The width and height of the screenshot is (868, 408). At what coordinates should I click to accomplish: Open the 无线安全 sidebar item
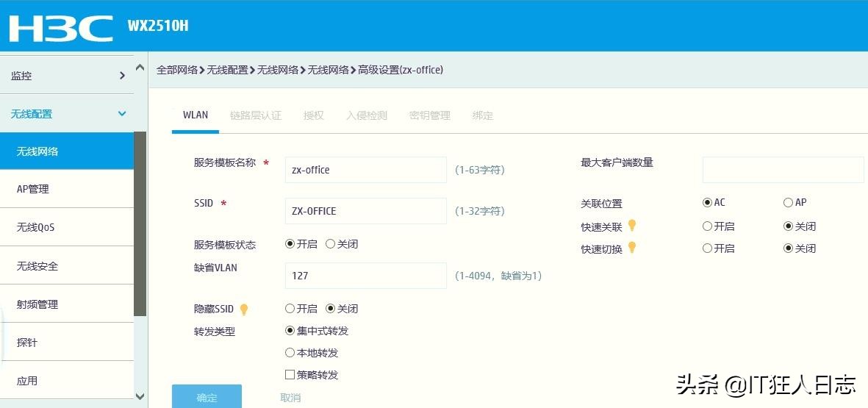click(x=66, y=265)
